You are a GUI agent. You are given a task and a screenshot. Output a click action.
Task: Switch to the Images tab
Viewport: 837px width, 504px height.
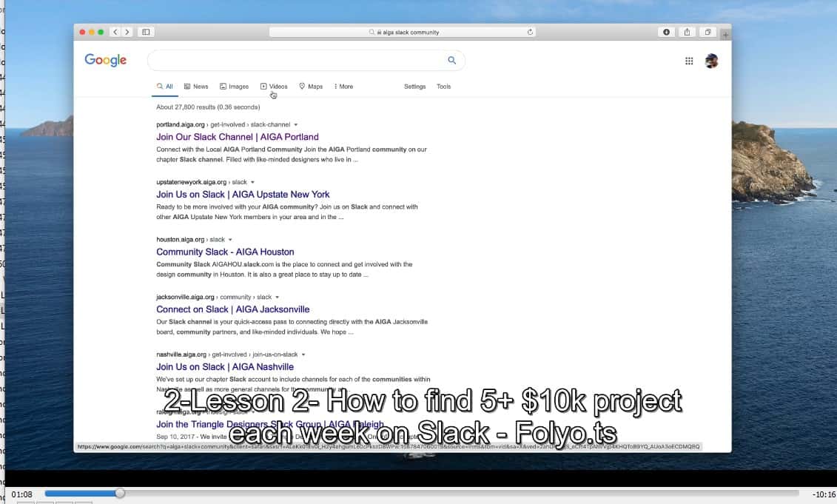(x=234, y=87)
